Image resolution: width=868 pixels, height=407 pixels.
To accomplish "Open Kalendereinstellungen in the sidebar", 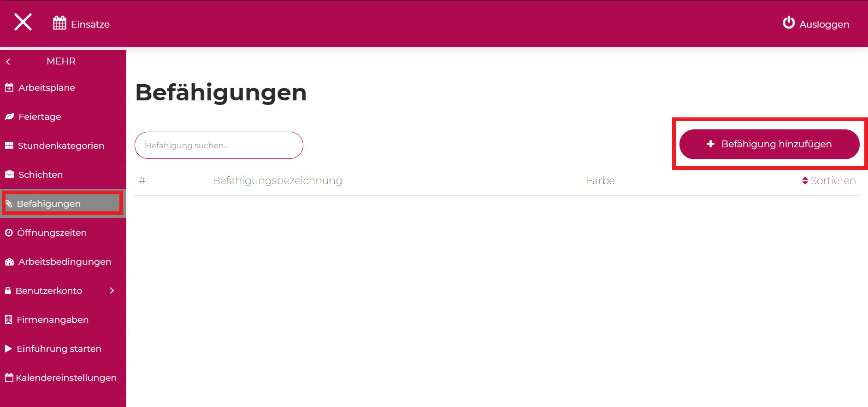I will (x=63, y=378).
